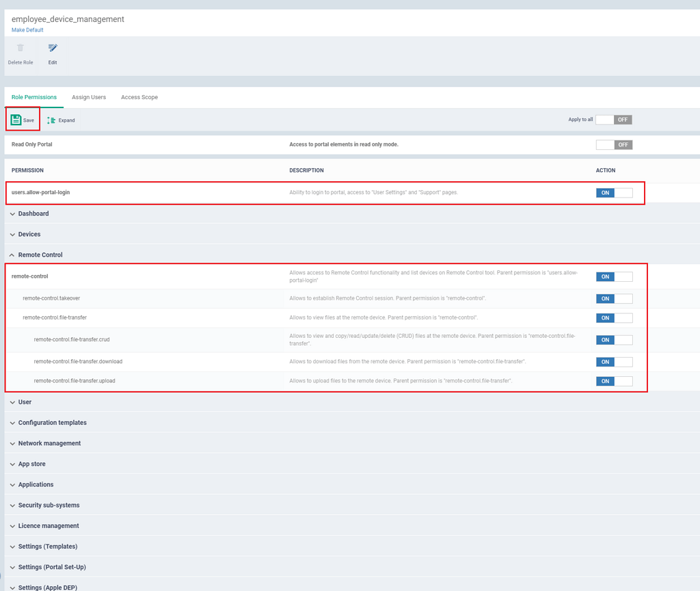
Task: Toggle remote-control.file-transfer.download switch
Action: pyautogui.click(x=614, y=362)
